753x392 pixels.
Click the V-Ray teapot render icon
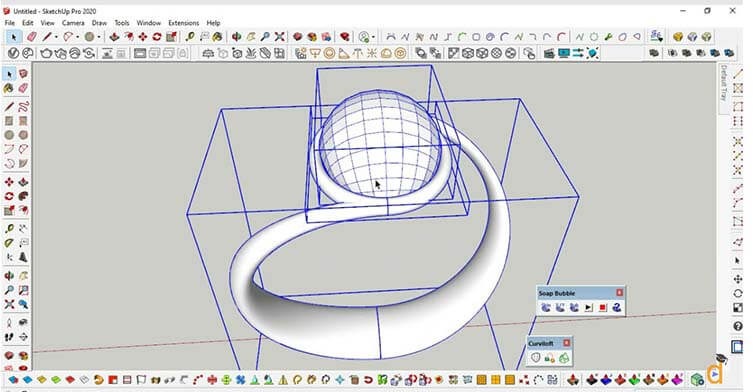pyautogui.click(x=46, y=53)
